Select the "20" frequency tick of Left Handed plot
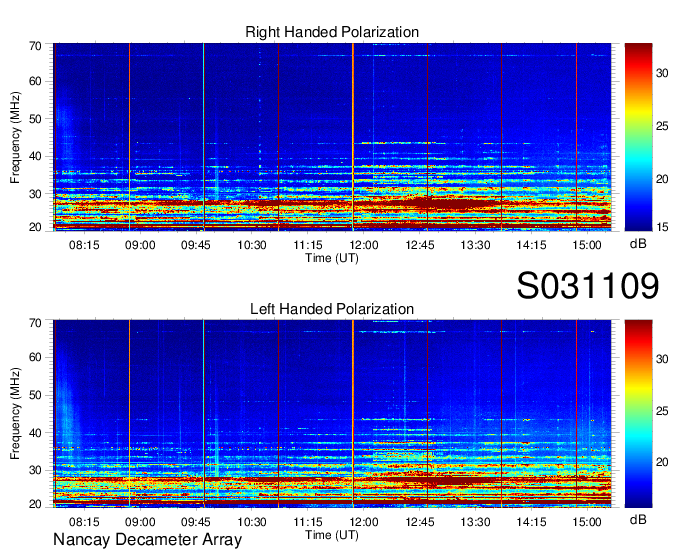Image resolution: width=680 pixels, height=552 pixels. [x=35, y=504]
